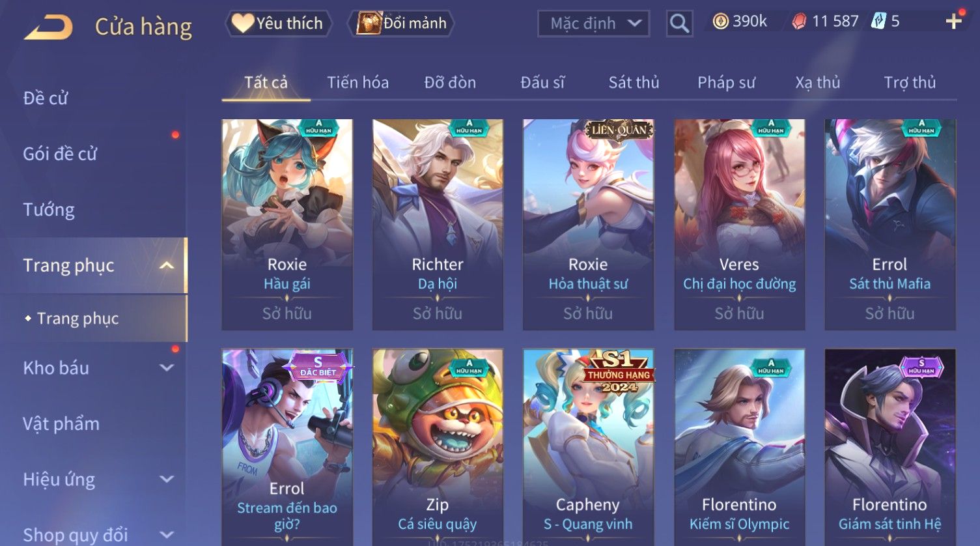Switch to the Sát thủ tab
980x546 pixels.
(634, 82)
